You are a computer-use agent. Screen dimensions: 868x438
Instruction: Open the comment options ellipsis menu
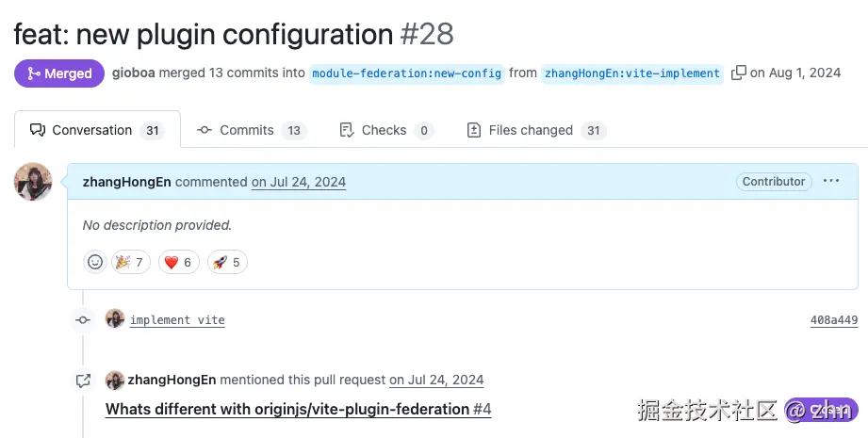coord(830,181)
